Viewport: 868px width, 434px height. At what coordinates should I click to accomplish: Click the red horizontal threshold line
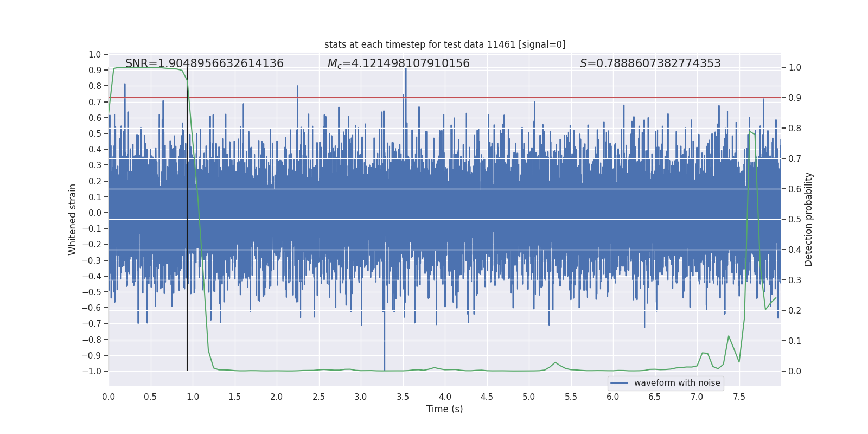click(445, 98)
